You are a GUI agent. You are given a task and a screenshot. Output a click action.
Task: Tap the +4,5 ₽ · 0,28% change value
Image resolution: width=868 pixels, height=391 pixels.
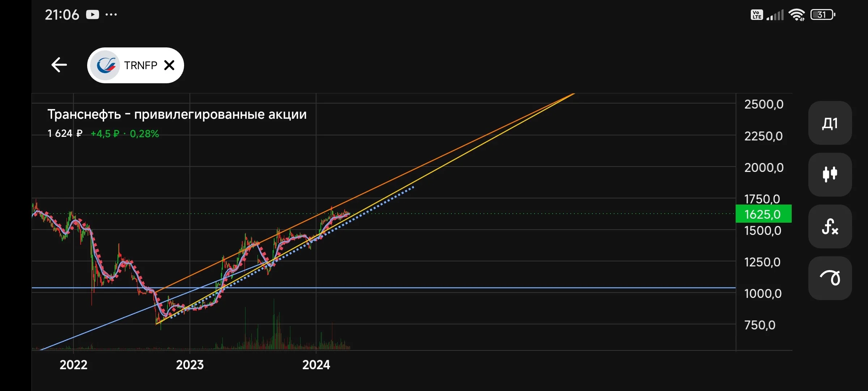pyautogui.click(x=125, y=134)
